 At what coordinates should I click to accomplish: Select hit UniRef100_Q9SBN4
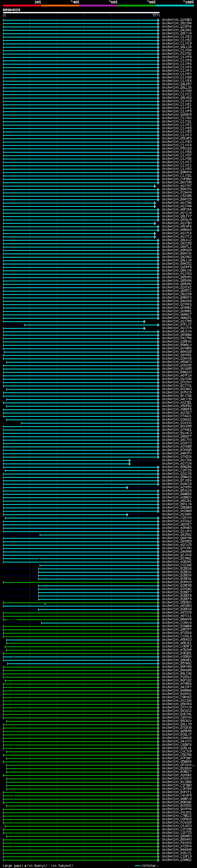(177, 335)
